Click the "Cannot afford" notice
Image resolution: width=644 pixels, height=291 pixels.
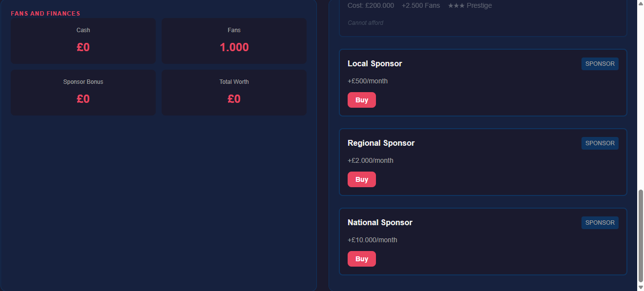pyautogui.click(x=365, y=23)
